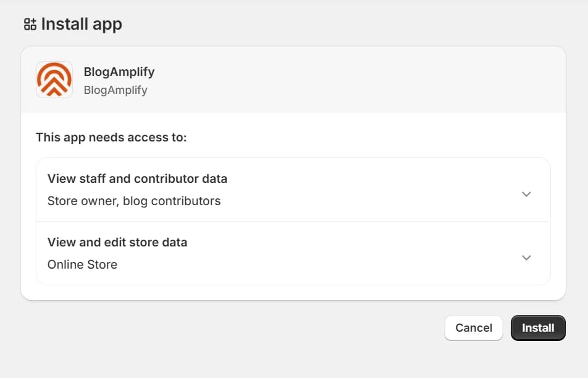Open the chevron beside Online Store permission
This screenshot has height=378, width=588.
click(x=526, y=258)
